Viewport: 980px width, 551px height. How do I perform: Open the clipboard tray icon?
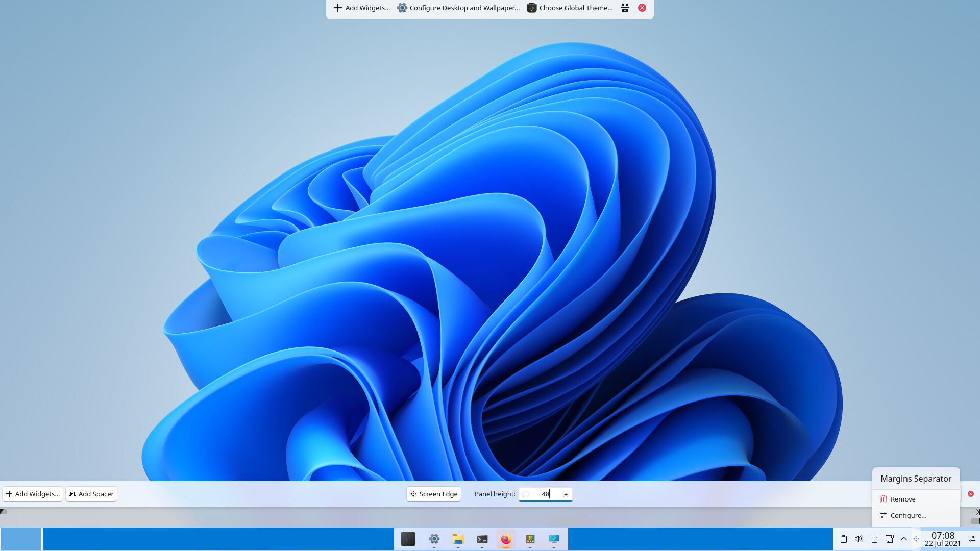click(844, 539)
